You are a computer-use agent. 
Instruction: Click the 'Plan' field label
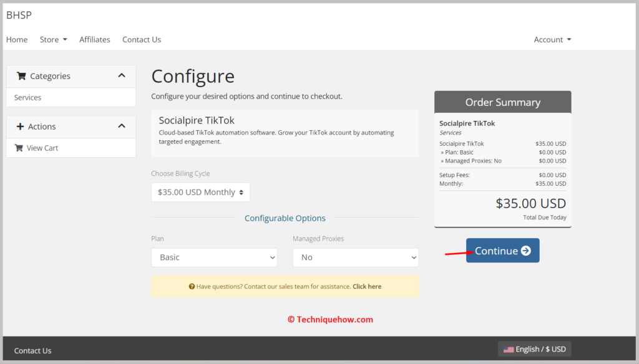(x=157, y=239)
